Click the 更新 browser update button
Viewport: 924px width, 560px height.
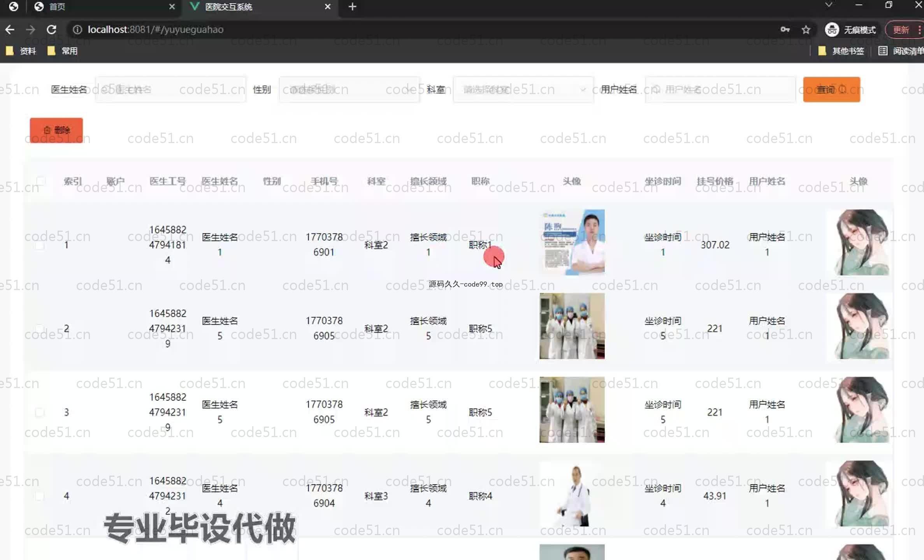[901, 30]
